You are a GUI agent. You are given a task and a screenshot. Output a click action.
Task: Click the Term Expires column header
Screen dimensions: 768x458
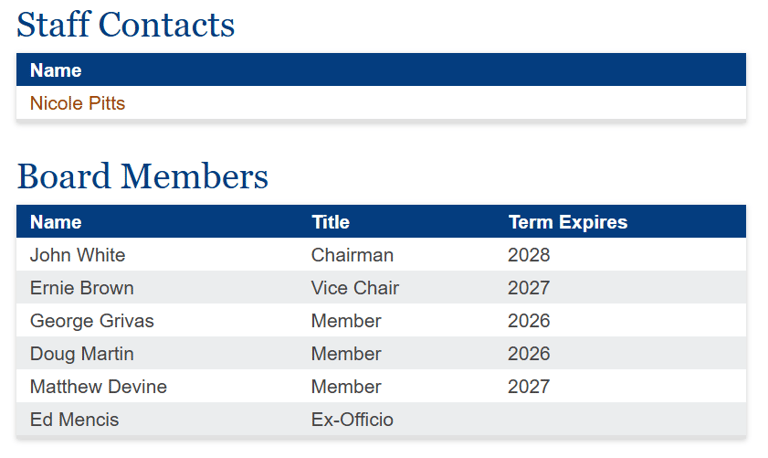coord(567,222)
